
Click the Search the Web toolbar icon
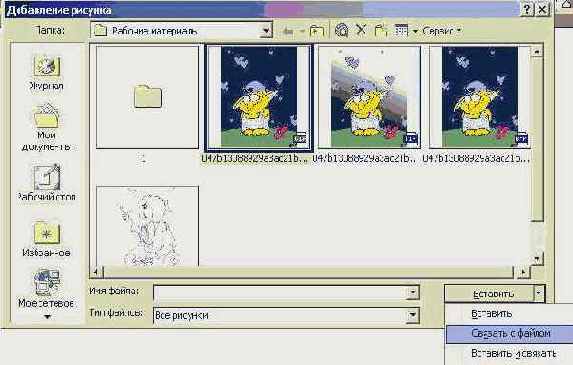(x=342, y=30)
